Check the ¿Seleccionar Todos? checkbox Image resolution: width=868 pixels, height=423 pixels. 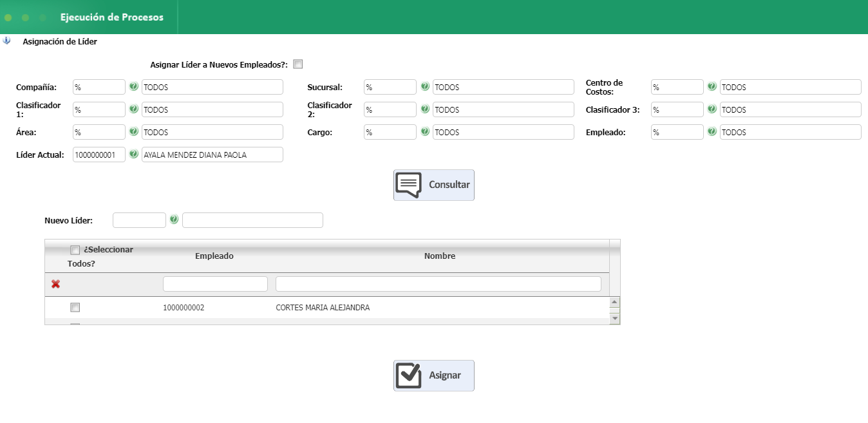(75, 250)
